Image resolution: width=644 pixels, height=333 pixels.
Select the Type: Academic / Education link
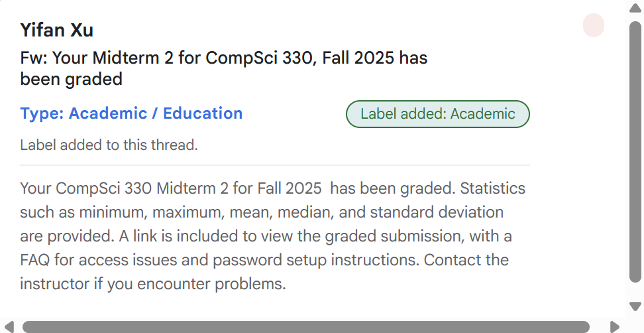click(131, 113)
